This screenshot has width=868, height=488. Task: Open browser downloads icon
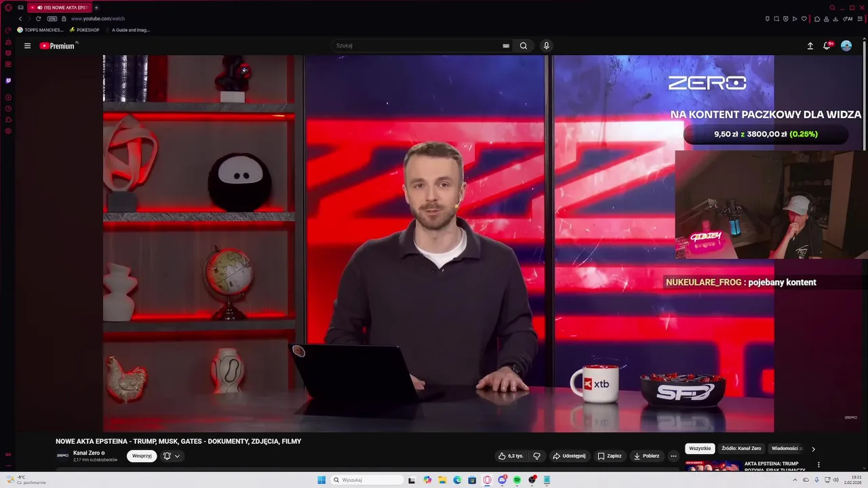836,18
